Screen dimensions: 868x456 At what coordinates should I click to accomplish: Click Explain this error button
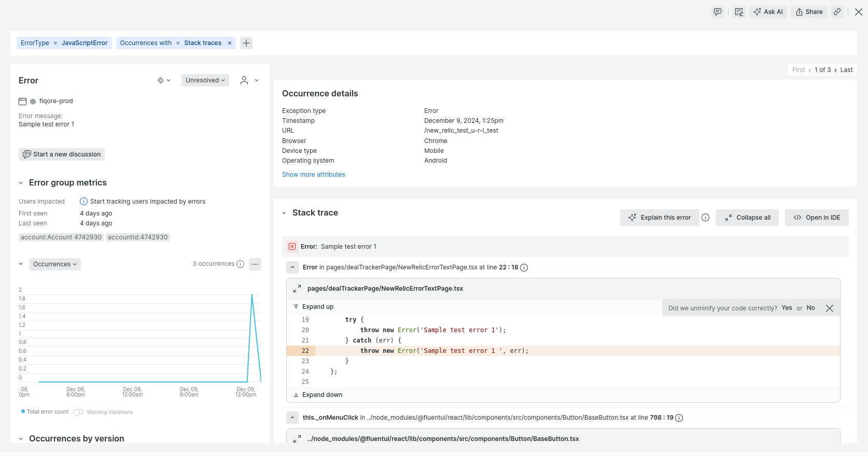(660, 218)
